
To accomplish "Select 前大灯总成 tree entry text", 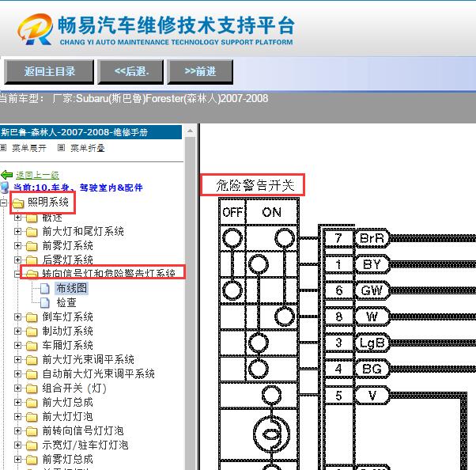I will (67, 402).
